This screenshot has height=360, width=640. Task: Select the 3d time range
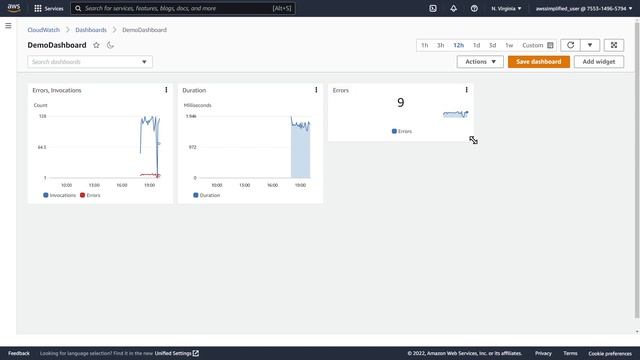[x=492, y=45]
